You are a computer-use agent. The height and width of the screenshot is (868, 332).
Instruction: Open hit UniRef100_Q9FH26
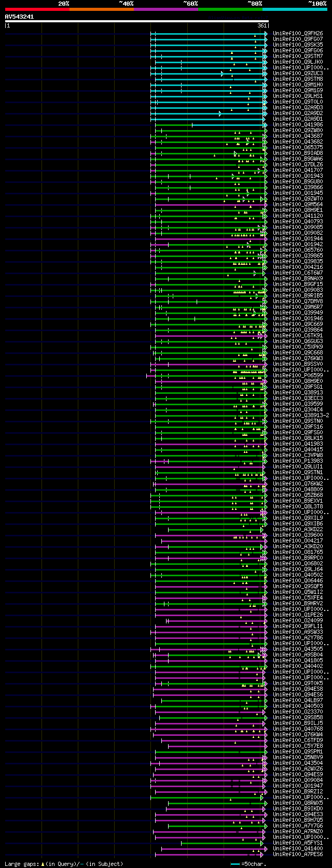(x=298, y=33)
